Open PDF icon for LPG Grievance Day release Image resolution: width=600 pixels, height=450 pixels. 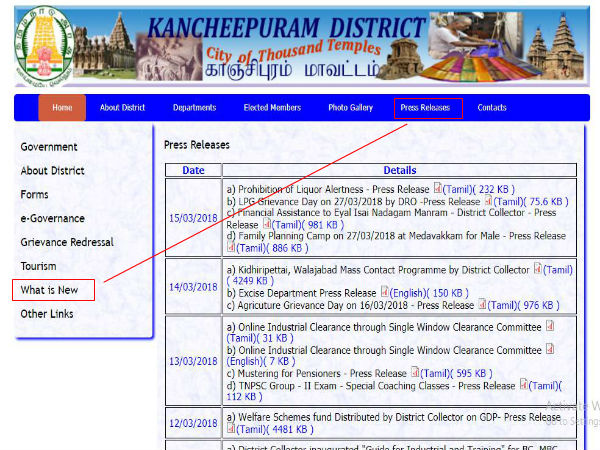[488, 200]
